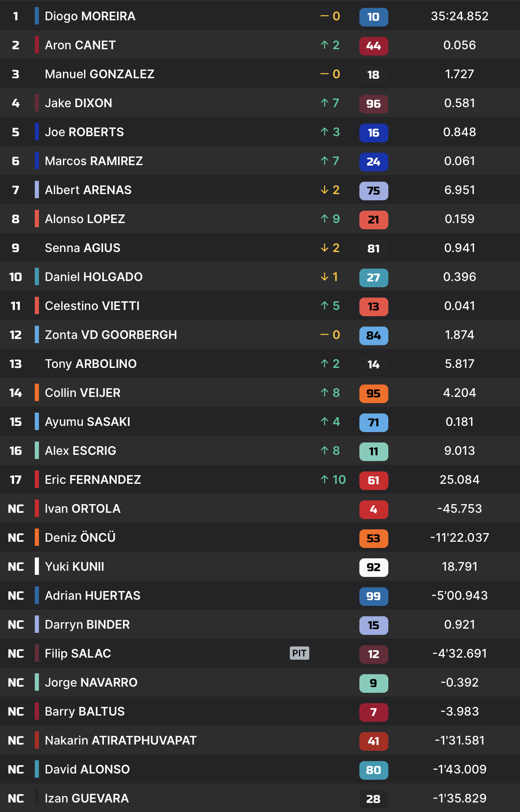Click Aron Canet's red 44 badge
Image resolution: width=520 pixels, height=812 pixels.
[373, 46]
